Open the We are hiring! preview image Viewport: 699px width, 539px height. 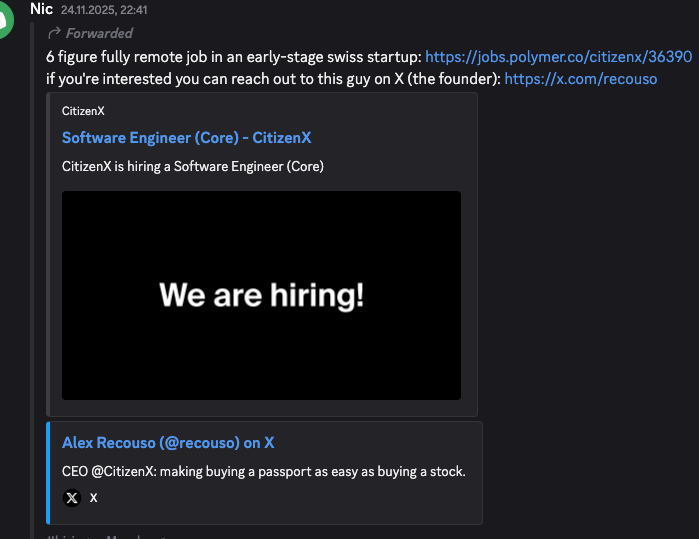(261, 295)
